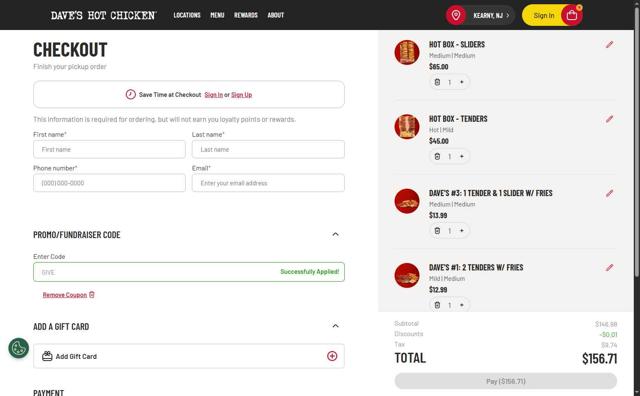The height and width of the screenshot is (396, 640).
Task: Focus the First name field
Action: (109, 149)
